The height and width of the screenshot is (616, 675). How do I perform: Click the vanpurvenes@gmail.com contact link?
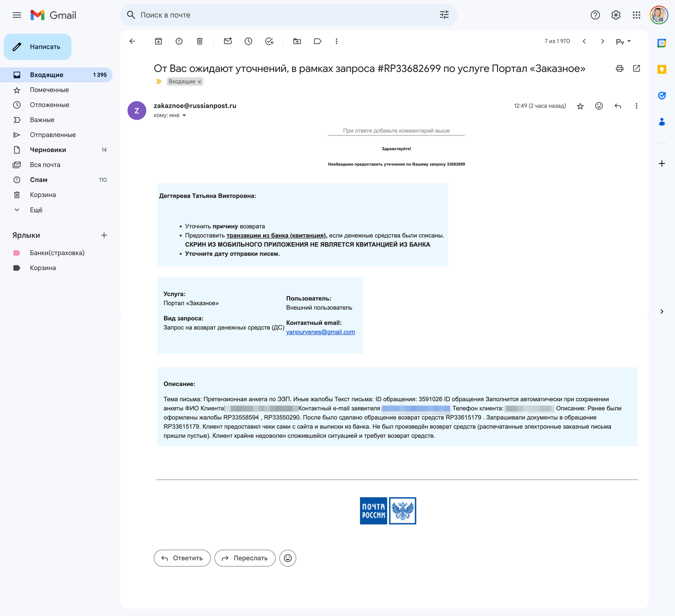pyautogui.click(x=320, y=331)
